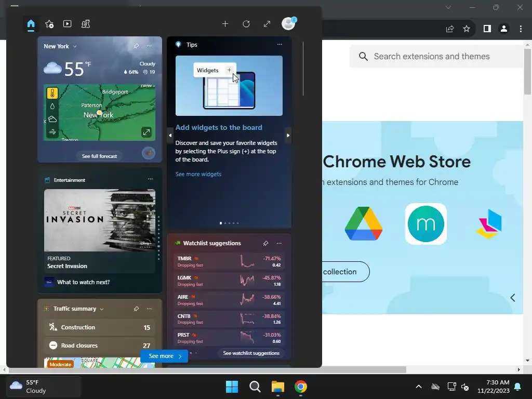Open the LGMK stock row
Screen dimensions: 532x399
[229, 281]
